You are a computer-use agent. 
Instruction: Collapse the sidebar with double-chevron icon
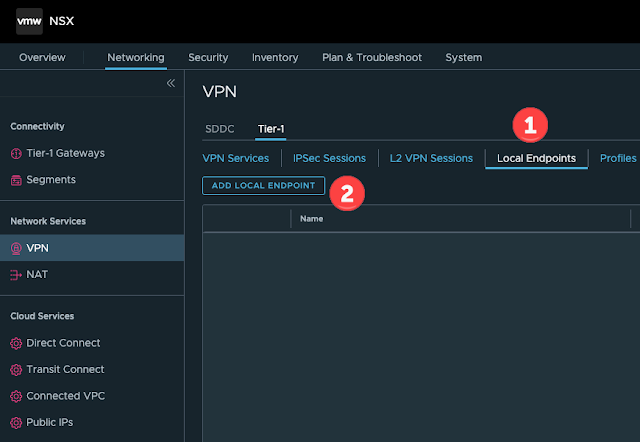point(171,83)
